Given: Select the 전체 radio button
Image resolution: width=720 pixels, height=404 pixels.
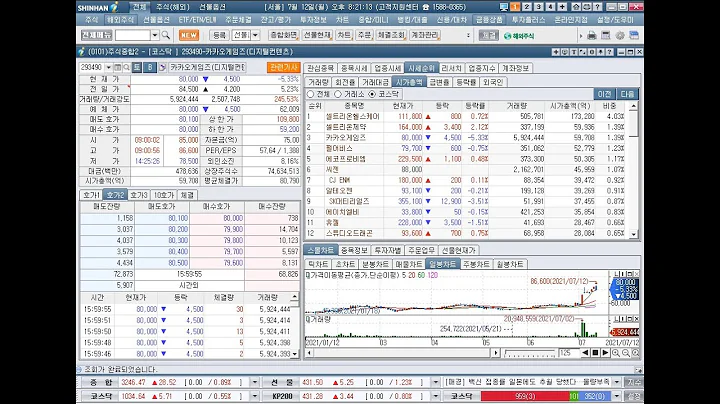Looking at the screenshot, I should [x=310, y=94].
